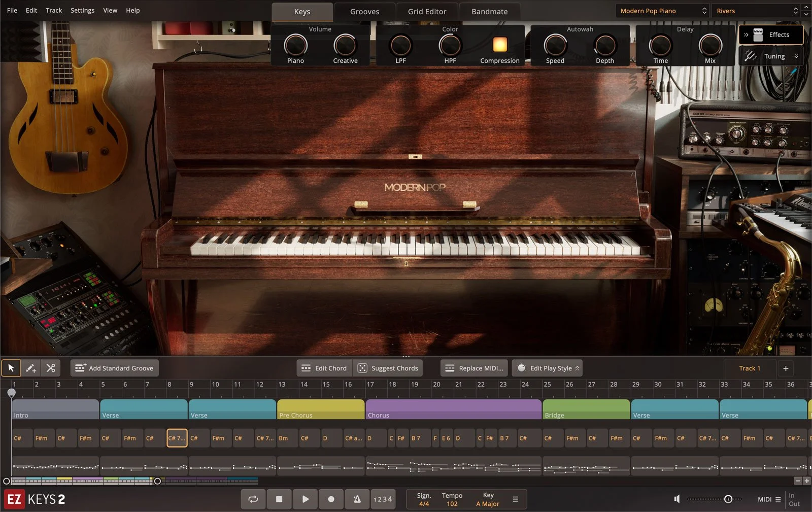This screenshot has height=512, width=812.
Task: Open the Settings menu
Action: pyautogui.click(x=82, y=10)
